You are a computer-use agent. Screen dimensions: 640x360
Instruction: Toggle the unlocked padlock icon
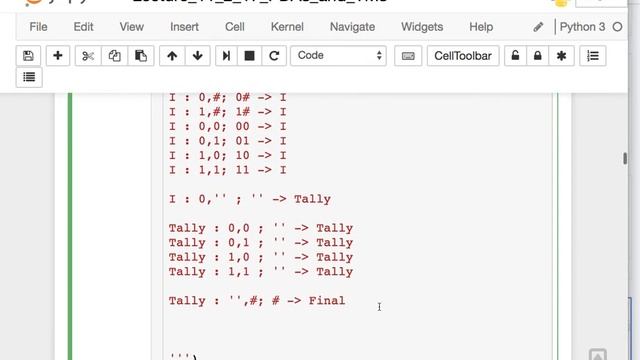[515, 56]
